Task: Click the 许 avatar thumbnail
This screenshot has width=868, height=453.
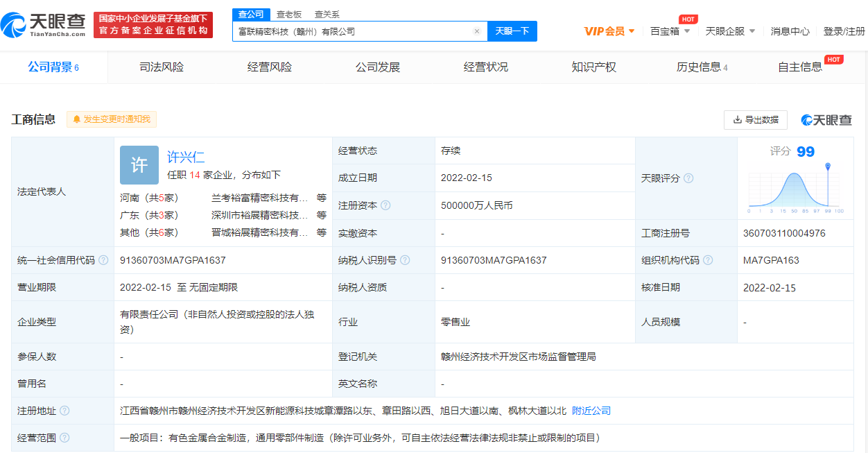Action: (x=139, y=165)
